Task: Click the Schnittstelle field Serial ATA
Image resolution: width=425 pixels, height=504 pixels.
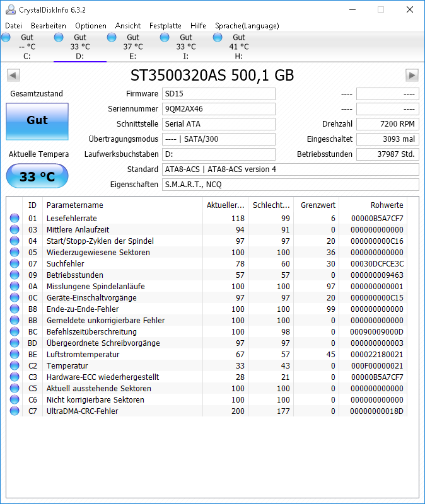Action: pos(219,124)
